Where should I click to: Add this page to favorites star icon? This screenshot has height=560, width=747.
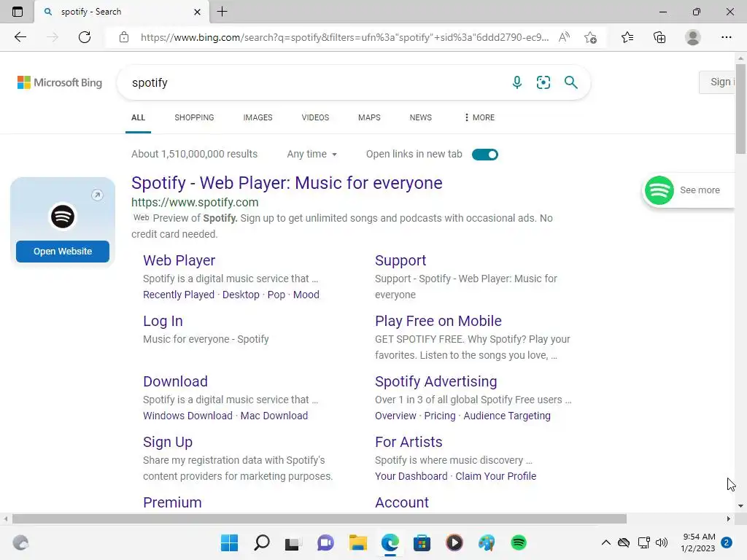coord(591,37)
